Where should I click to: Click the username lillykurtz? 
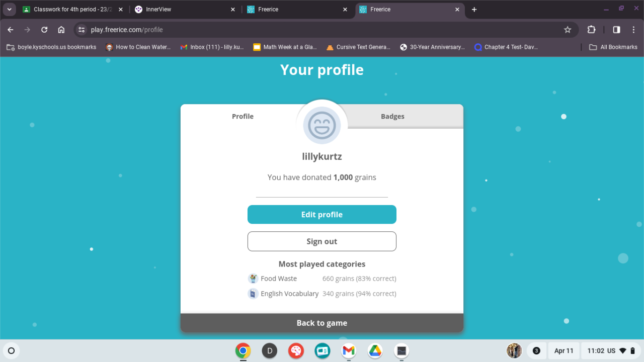[x=322, y=156]
